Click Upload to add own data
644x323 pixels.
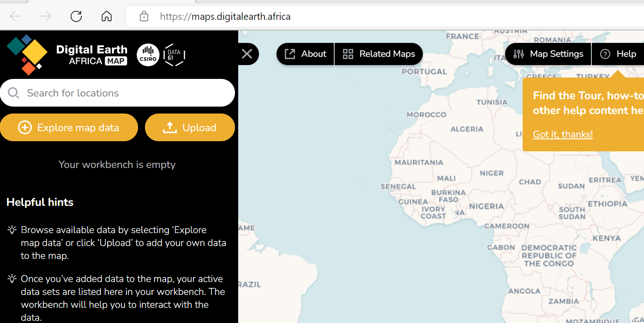click(190, 128)
